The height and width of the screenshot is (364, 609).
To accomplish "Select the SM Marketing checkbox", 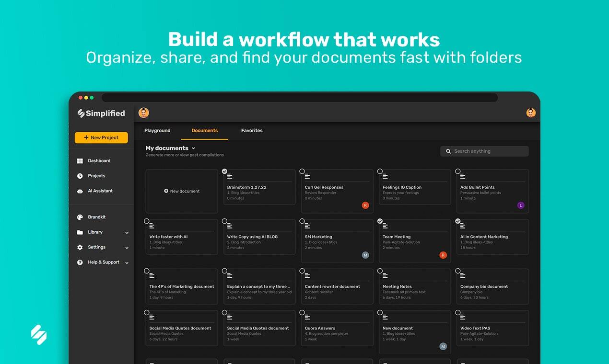I will (x=302, y=221).
